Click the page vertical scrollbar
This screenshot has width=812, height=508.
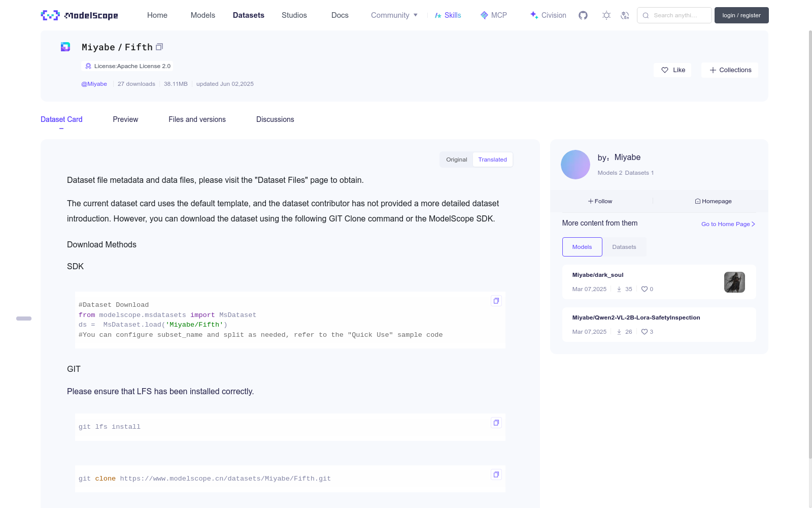click(810, 244)
